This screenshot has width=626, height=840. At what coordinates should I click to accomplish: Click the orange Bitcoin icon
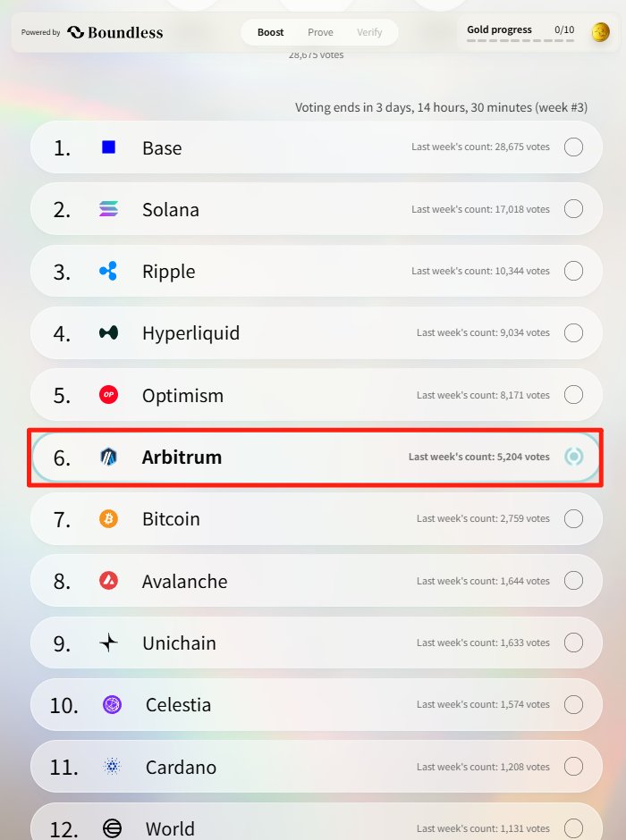pos(109,518)
